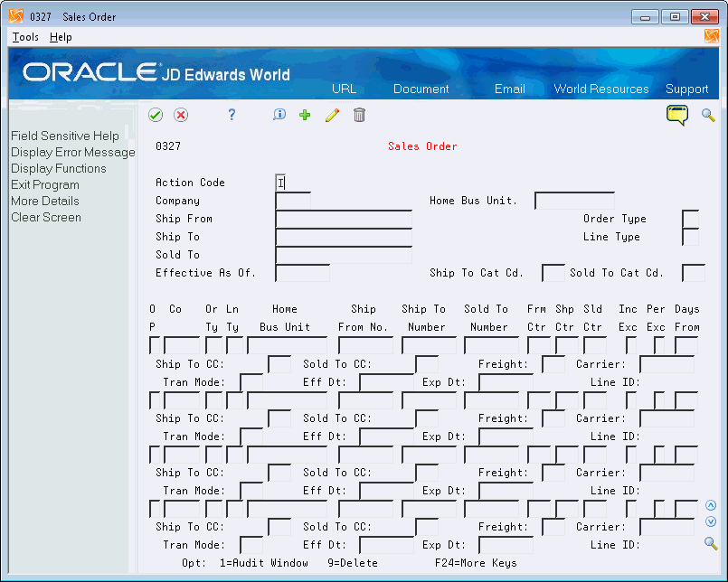
Task: Choose Exit Program
Action: coord(45,184)
